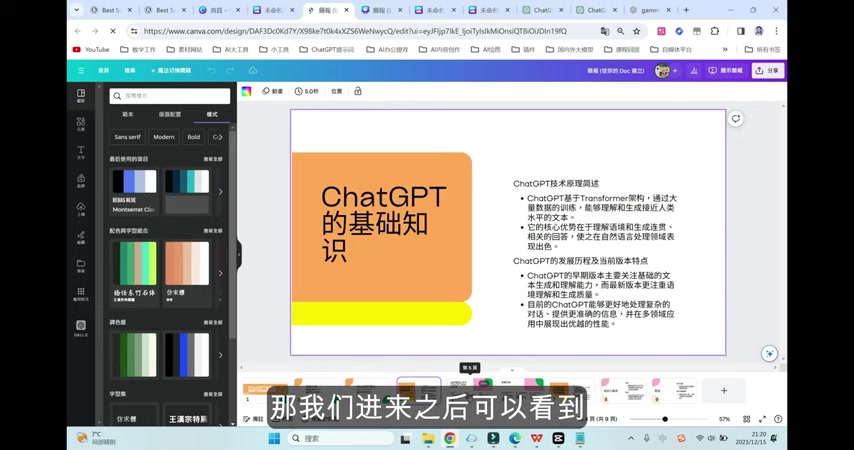Expand hidden bookmarks with double chevron
The height and width of the screenshot is (450, 854).
point(725,50)
